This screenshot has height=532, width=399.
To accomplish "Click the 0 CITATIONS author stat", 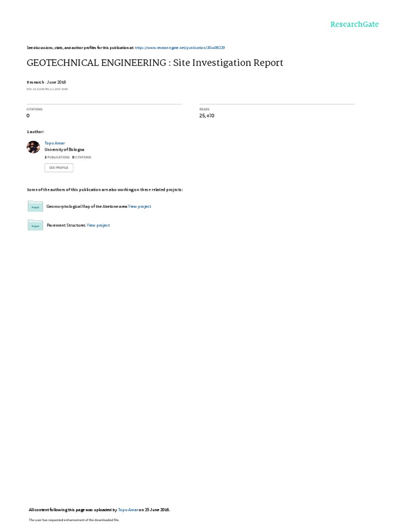I will tap(82, 157).
